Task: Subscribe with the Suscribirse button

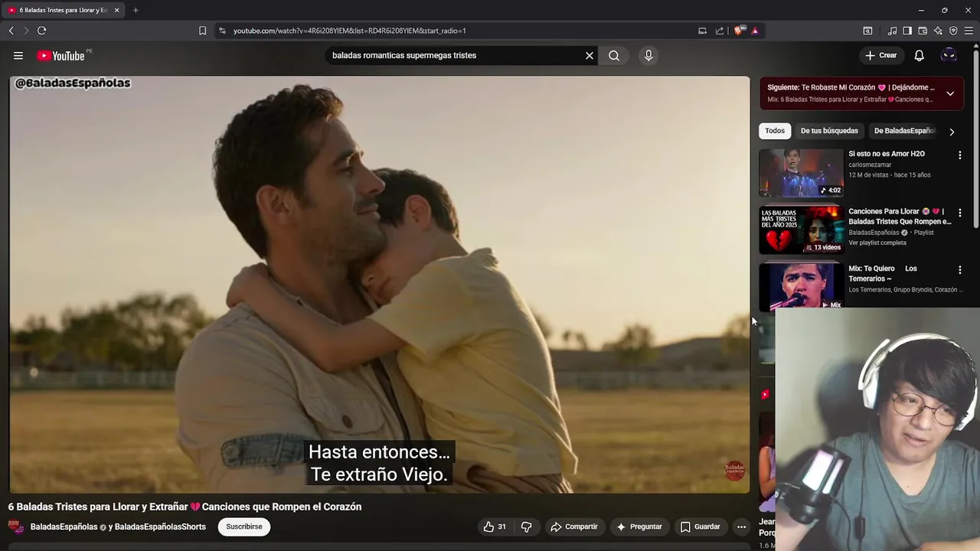Action: 244,527
